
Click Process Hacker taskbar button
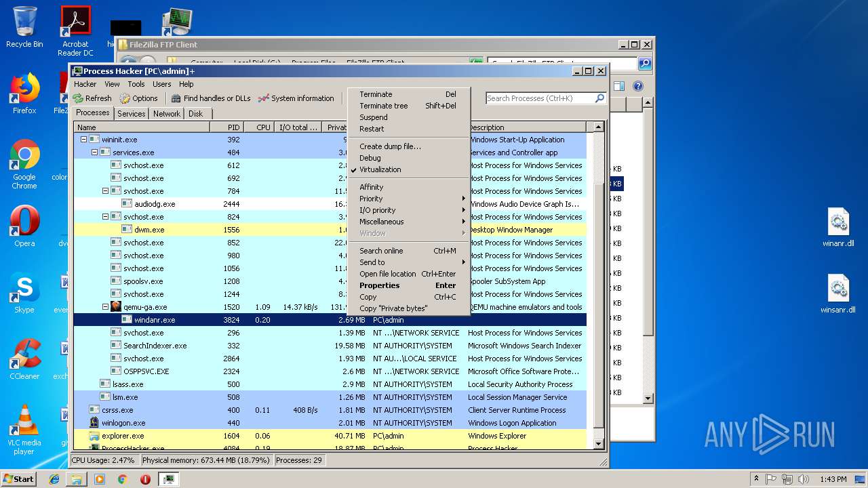(168, 479)
